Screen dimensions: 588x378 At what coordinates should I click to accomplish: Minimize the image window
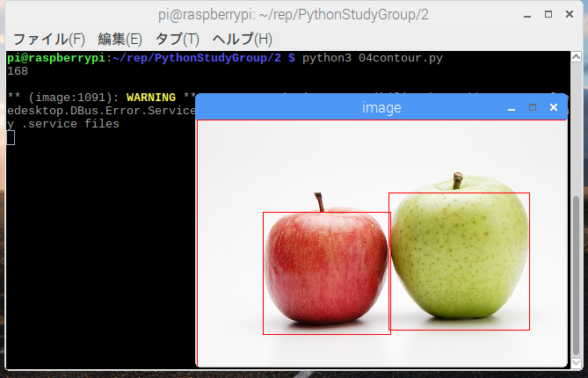(512, 108)
